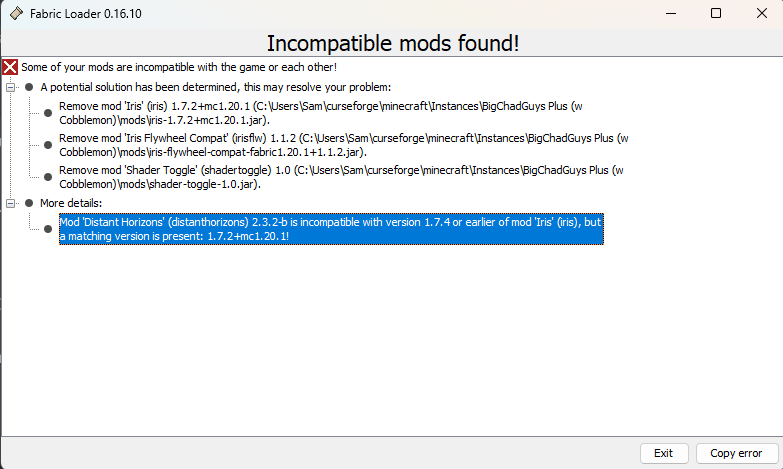Click bullet beside 'Distant Horizons' entry

pyautogui.click(x=47, y=228)
